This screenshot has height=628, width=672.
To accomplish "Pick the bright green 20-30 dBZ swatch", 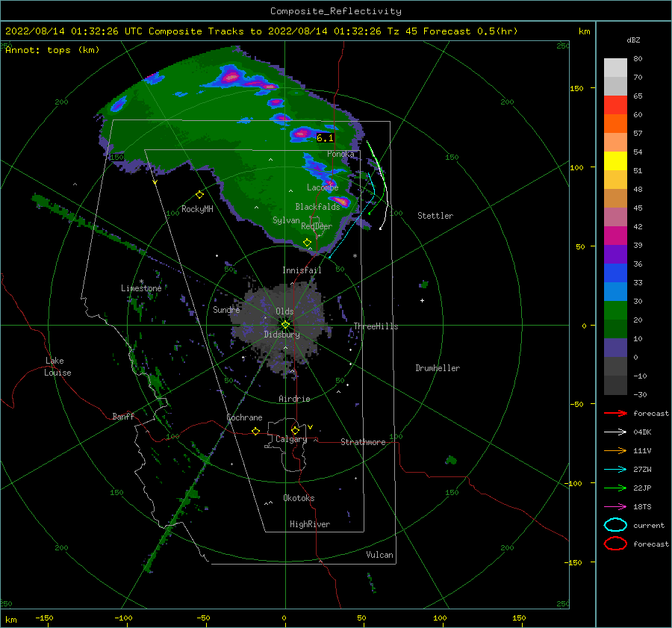I will (x=615, y=311).
